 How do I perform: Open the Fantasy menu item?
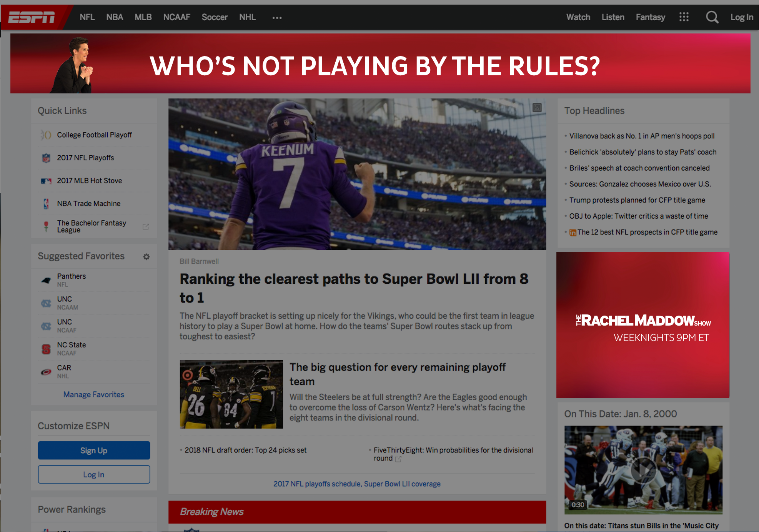(650, 17)
